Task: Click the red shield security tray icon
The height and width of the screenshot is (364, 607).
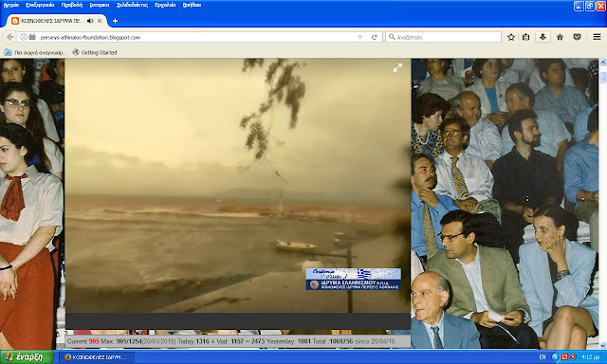Action: pyautogui.click(x=573, y=357)
